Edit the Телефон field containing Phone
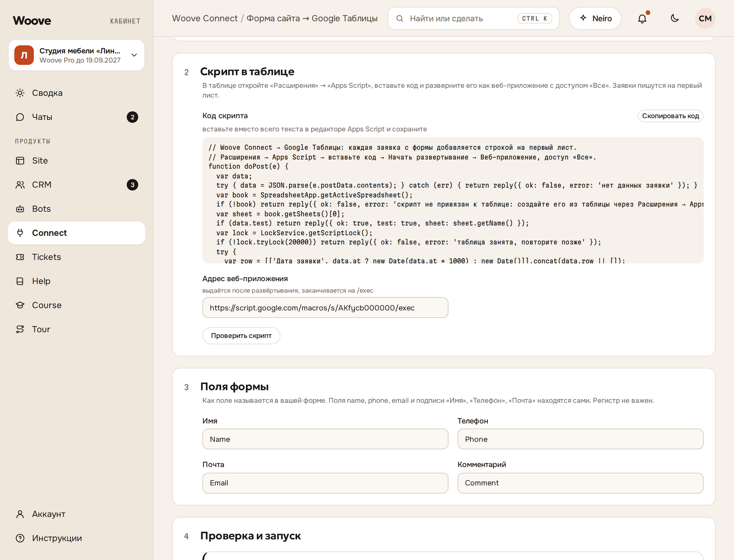This screenshot has width=734, height=560. pos(580,439)
